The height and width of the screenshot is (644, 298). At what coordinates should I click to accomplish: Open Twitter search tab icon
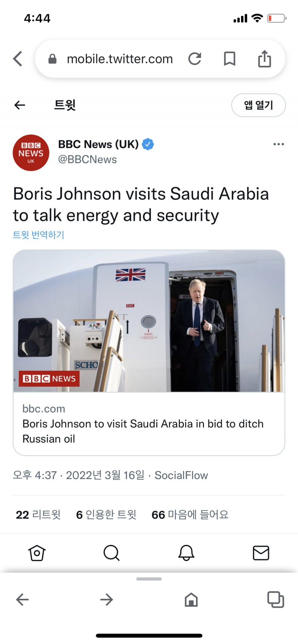point(112,553)
